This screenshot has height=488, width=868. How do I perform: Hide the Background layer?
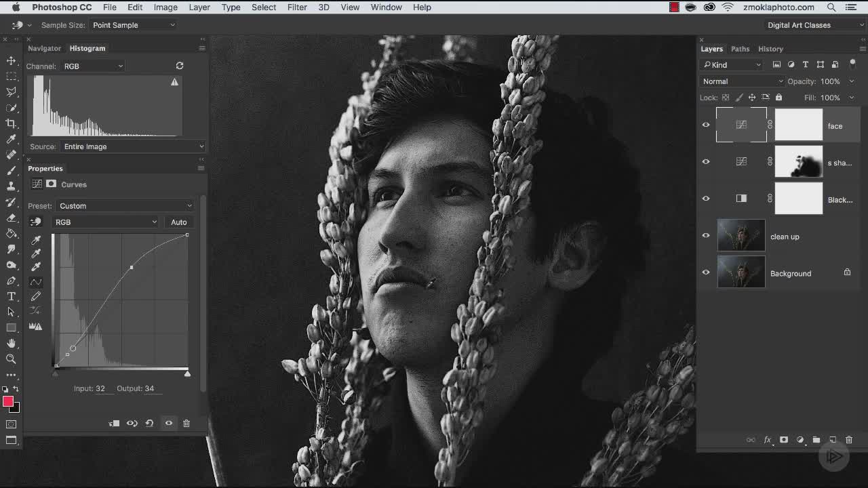point(706,272)
